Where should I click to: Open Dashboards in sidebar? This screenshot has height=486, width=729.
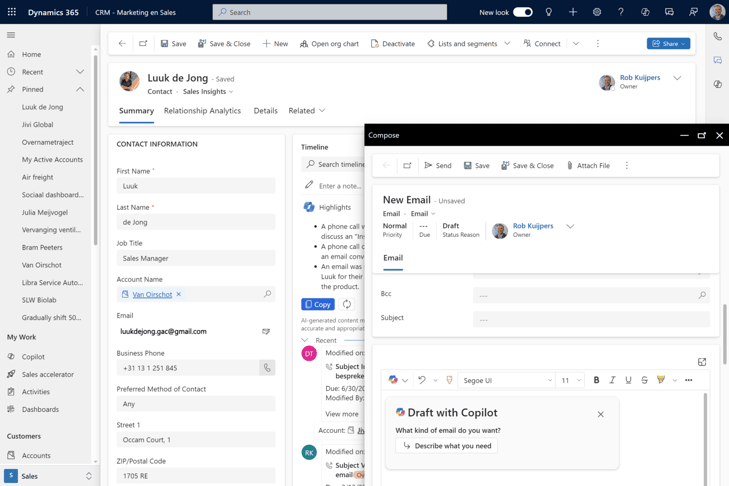pyautogui.click(x=40, y=409)
